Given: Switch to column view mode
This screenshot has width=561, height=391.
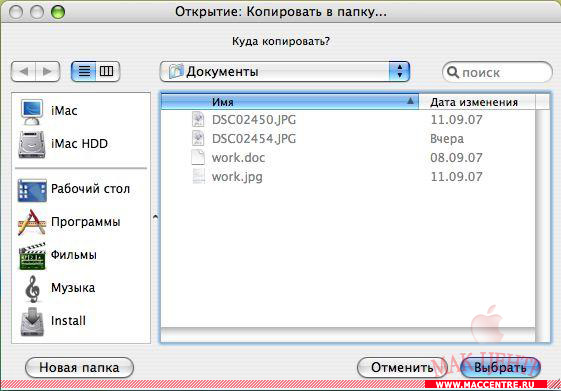Looking at the screenshot, I should coord(107,72).
